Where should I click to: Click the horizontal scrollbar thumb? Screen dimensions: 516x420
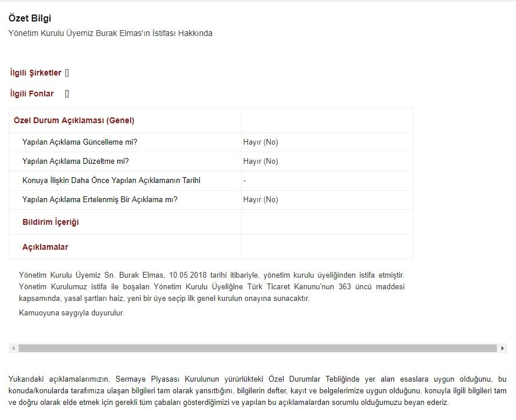257,349
